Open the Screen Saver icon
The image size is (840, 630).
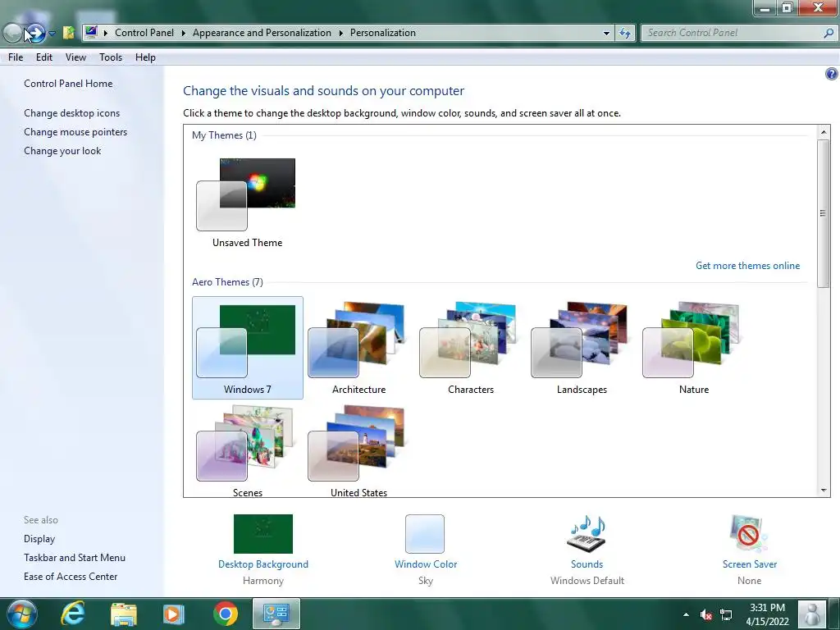coord(749,534)
